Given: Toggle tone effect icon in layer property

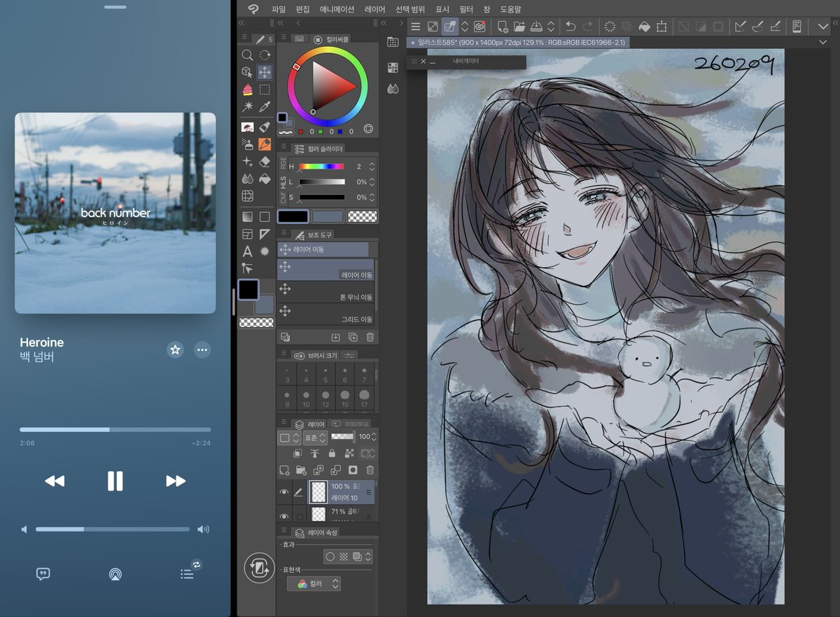Looking at the screenshot, I should (x=344, y=557).
